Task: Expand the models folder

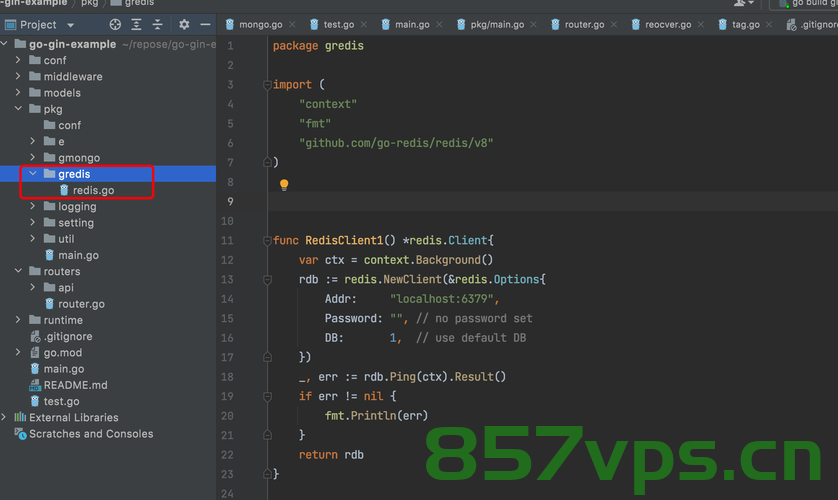Action: click(x=18, y=92)
